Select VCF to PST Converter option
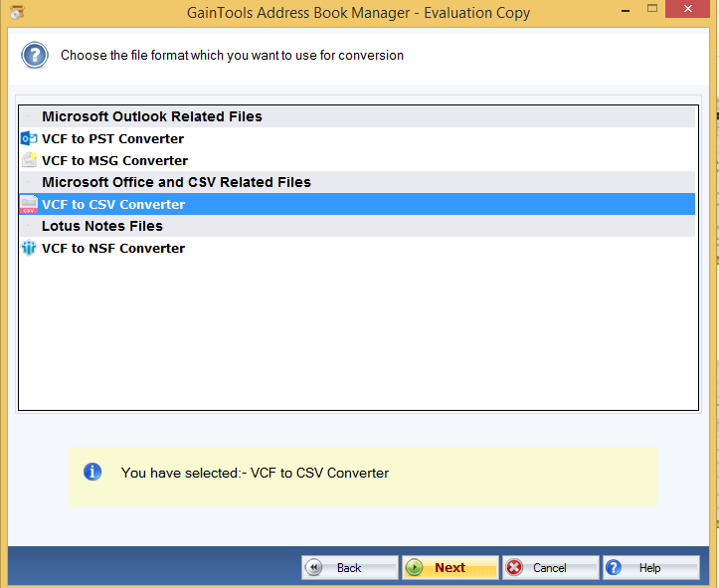The width and height of the screenshot is (719, 588). tap(357, 138)
